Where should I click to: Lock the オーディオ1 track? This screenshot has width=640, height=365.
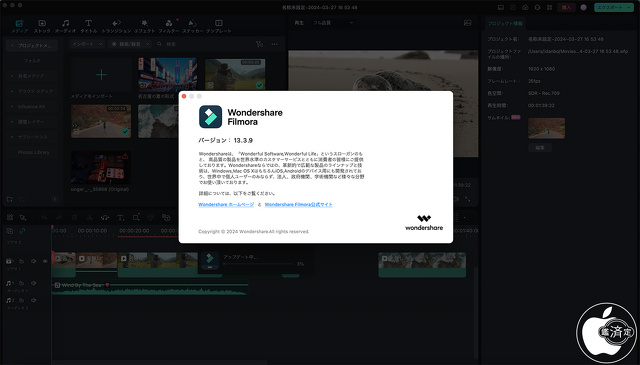[x=21, y=283]
